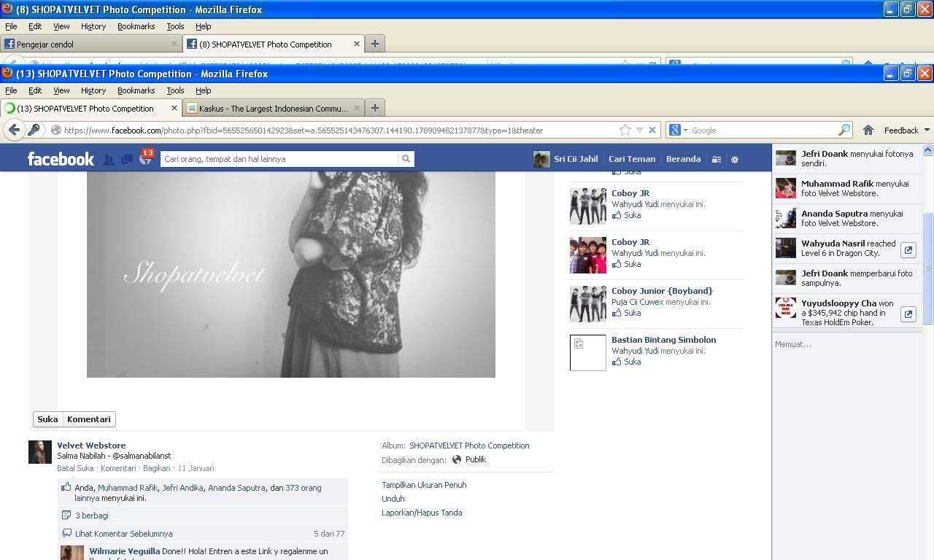This screenshot has width=934, height=560.
Task: Open notifications globe with 13 badge
Action: 145,159
